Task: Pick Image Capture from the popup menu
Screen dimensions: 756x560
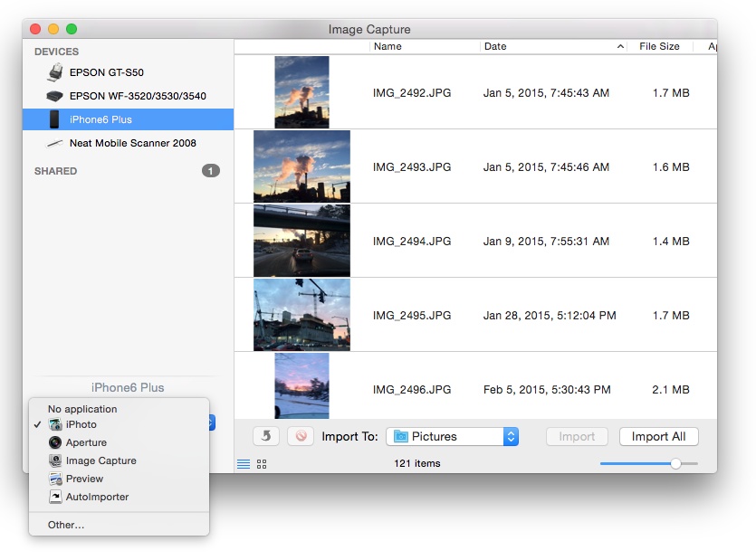Action: click(100, 460)
